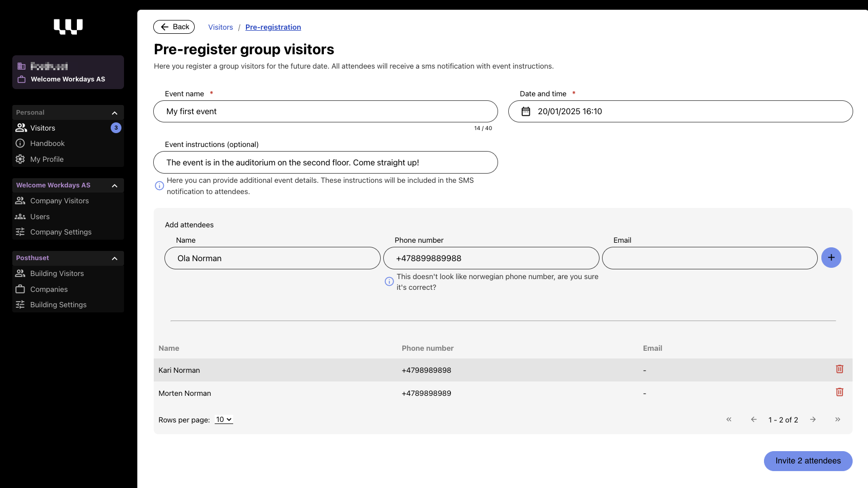Collapse the Posthuset sidebar section
The height and width of the screenshot is (488, 868).
click(115, 258)
